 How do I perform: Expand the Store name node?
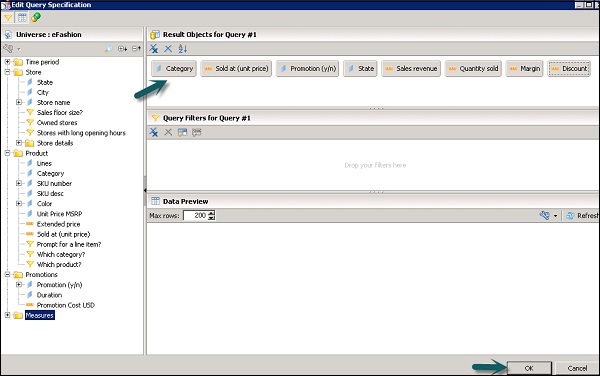tap(19, 103)
